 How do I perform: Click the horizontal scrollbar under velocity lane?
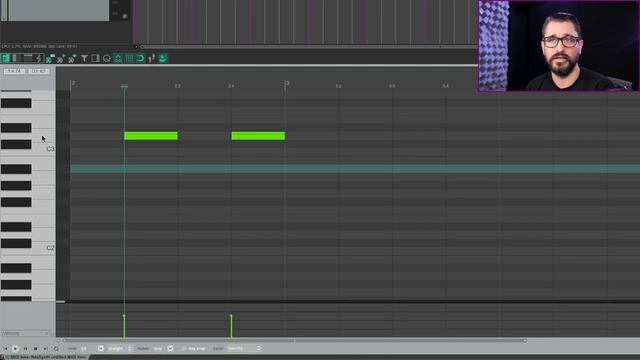click(294, 340)
